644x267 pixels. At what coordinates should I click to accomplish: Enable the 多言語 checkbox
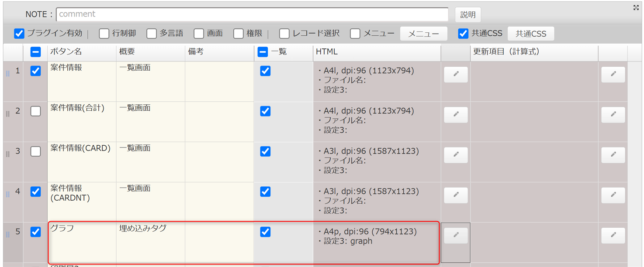tap(151, 34)
